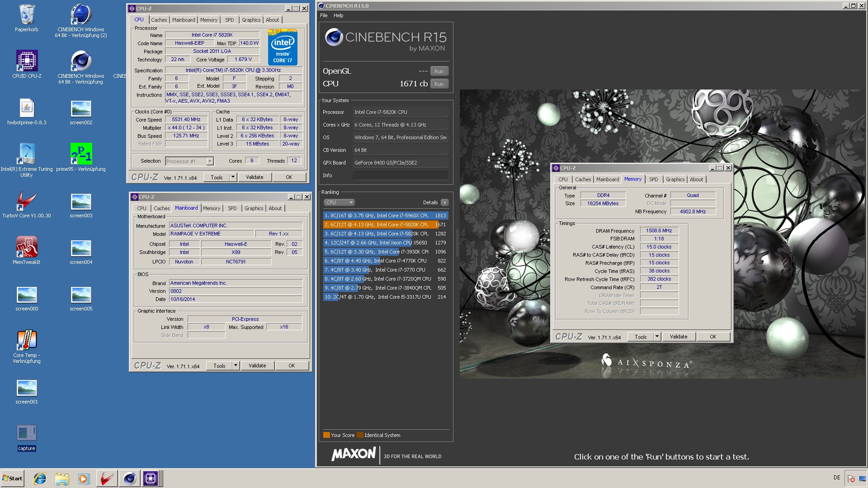Click Validate in the Memory CPU-Z window
This screenshot has height=488, width=868.
tap(679, 337)
